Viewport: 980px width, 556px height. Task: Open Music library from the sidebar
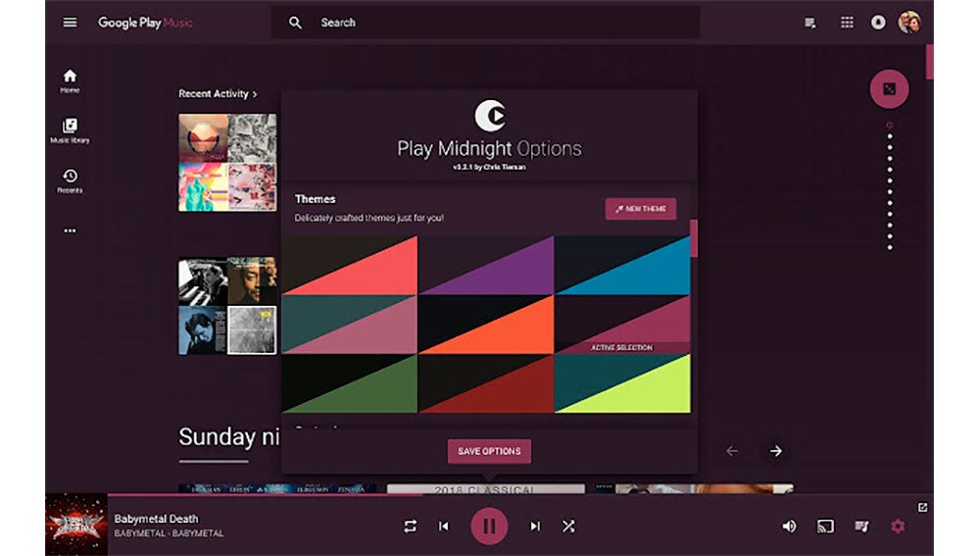(70, 130)
